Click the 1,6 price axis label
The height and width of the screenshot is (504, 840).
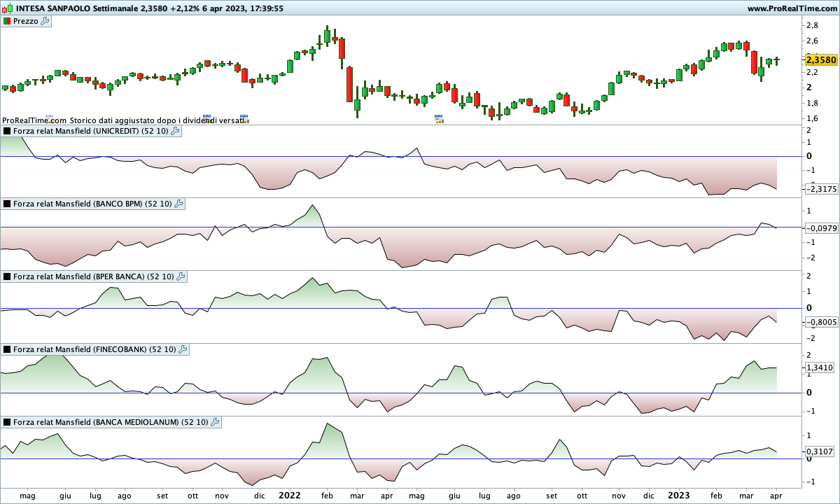tap(813, 118)
